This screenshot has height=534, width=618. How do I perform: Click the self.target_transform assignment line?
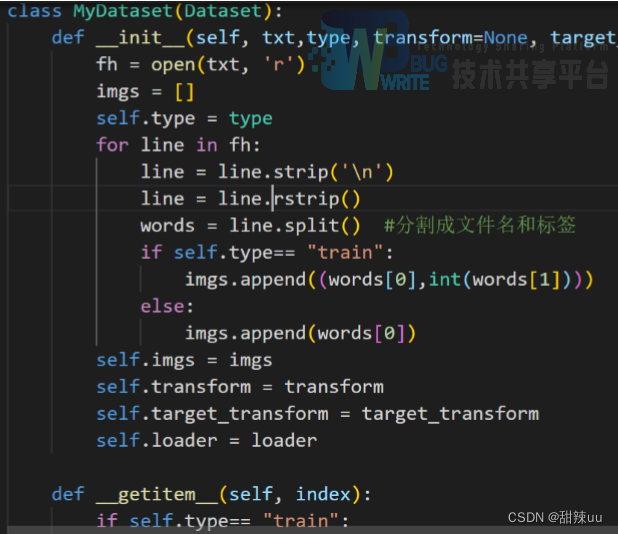point(317,413)
